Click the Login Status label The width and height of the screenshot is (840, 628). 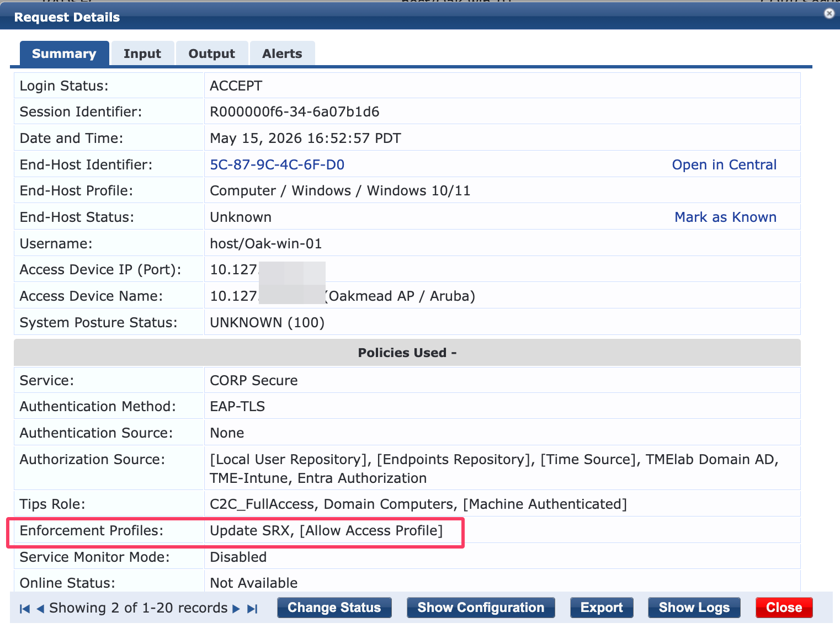tap(64, 86)
